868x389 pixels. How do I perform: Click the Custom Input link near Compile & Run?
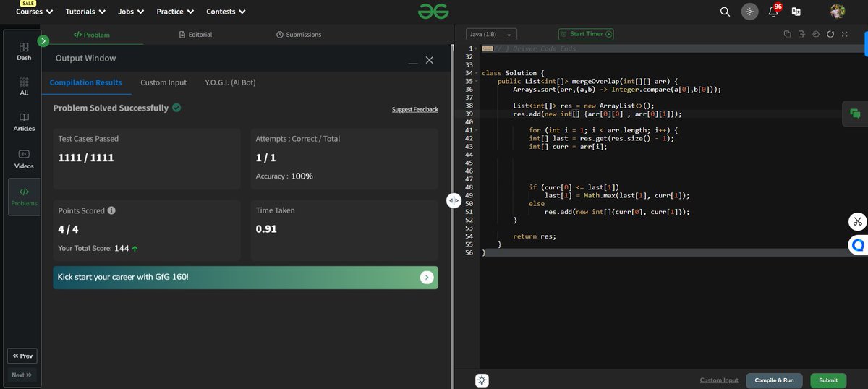(x=719, y=380)
